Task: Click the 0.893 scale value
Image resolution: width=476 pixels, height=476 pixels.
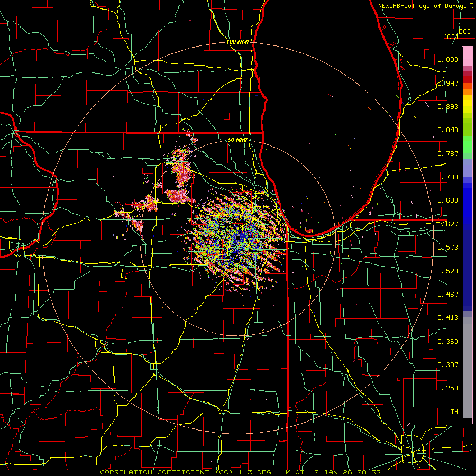Action: [448, 106]
